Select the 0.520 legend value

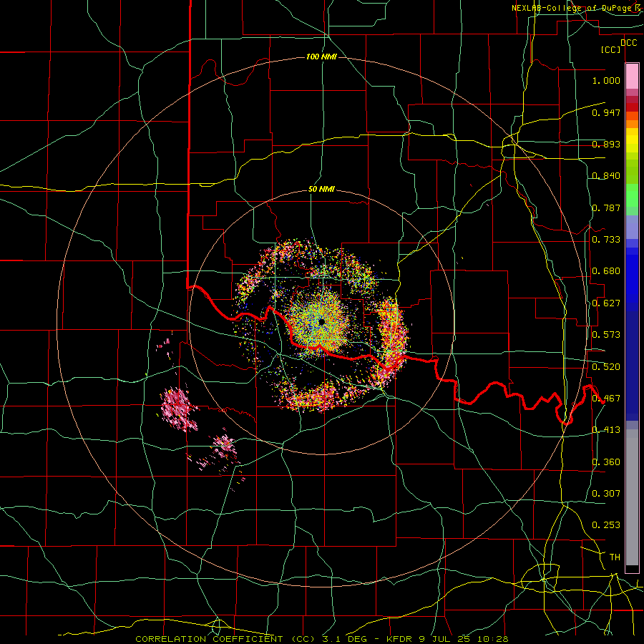click(x=606, y=366)
